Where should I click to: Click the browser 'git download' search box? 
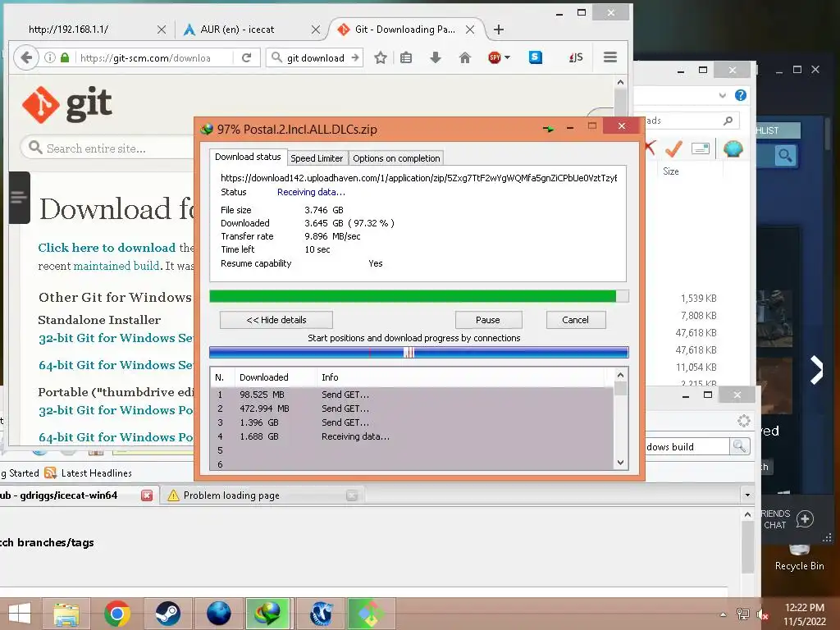tap(314, 57)
